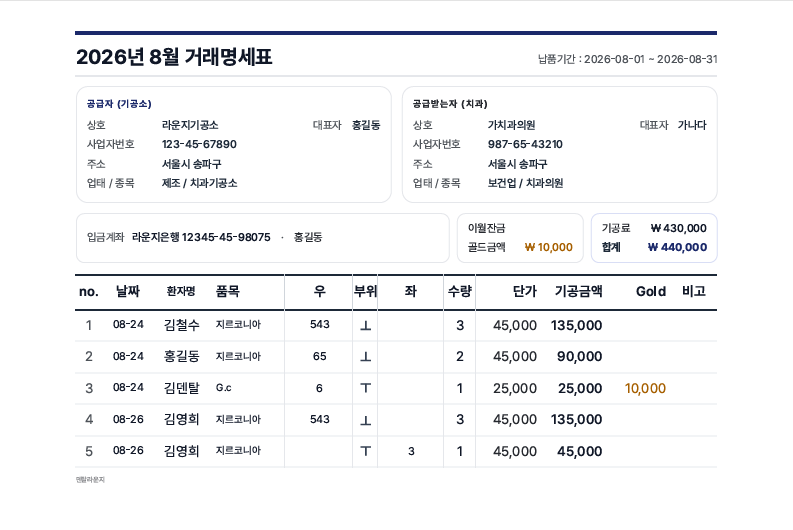The height and width of the screenshot is (530, 793).
Task: Select the delivery period 2026-08-01 ~ 2026-08-31
Action: 651,59
